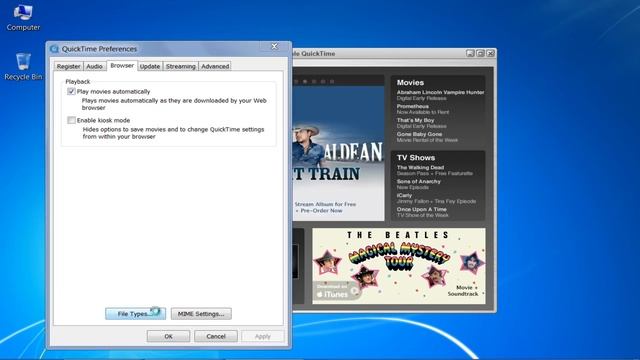Click the TV Shows section heading
The width and height of the screenshot is (640, 360).
pyautogui.click(x=416, y=158)
